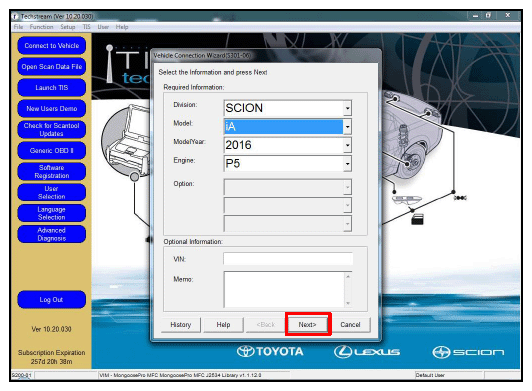
Task: Open Advanced Diagnosis
Action: pyautogui.click(x=52, y=234)
